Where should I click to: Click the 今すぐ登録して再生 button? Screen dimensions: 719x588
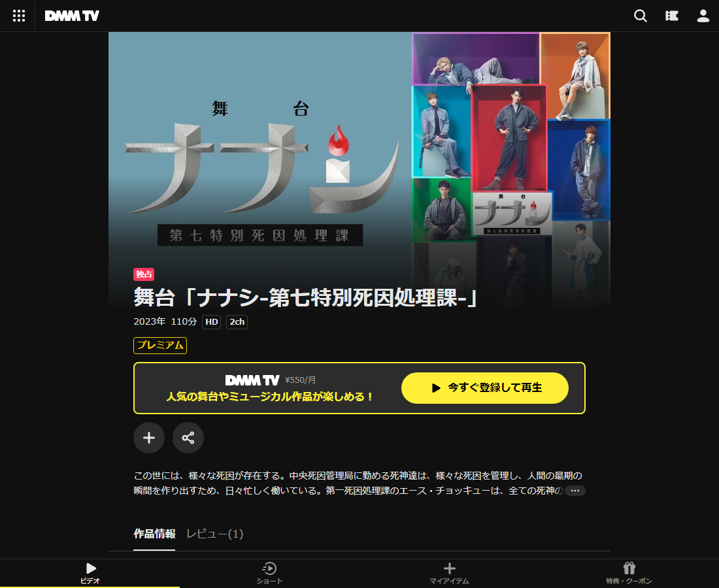click(x=485, y=388)
